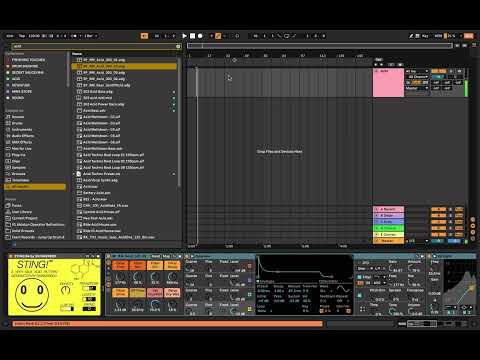Open the All Channels input dropdown

click(418, 77)
